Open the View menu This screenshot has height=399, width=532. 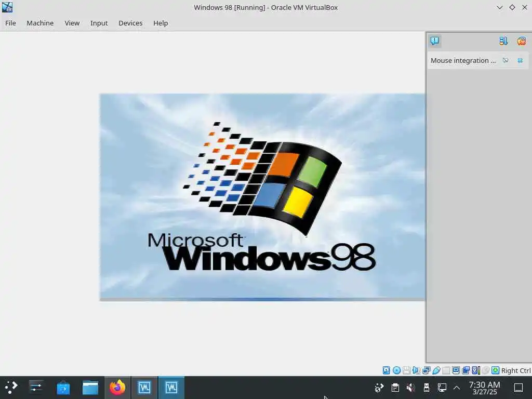coord(72,23)
